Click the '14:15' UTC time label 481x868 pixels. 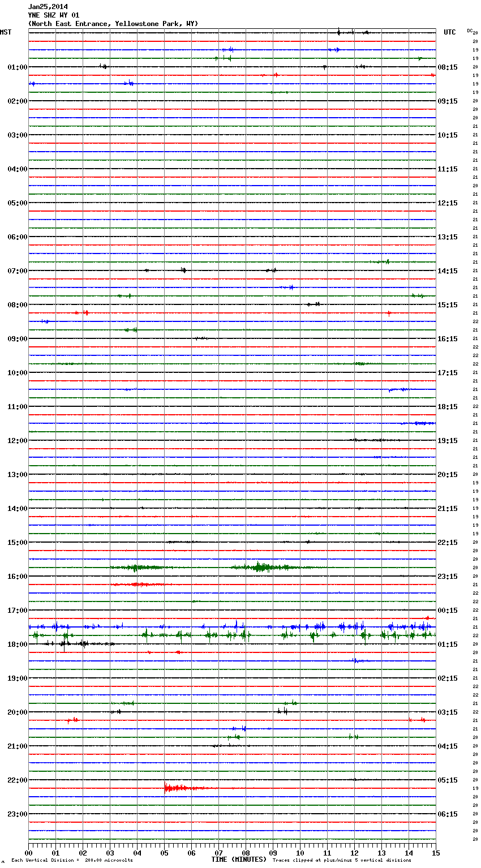(x=448, y=271)
